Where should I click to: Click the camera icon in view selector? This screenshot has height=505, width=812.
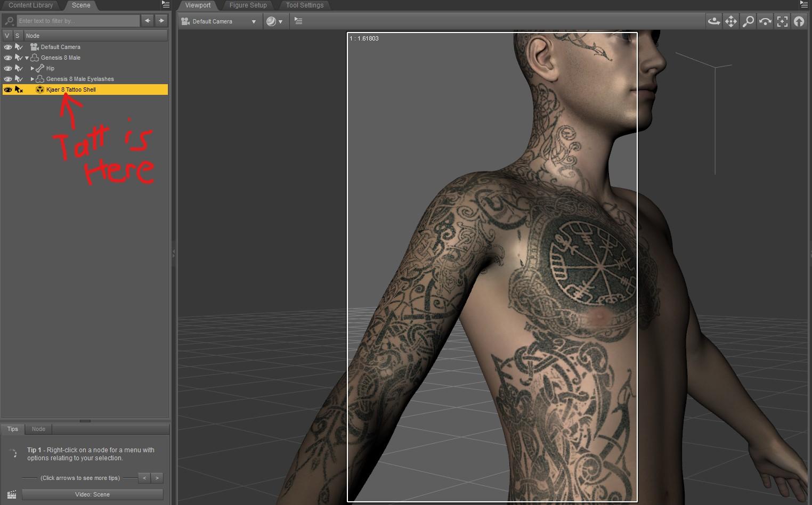coord(185,21)
